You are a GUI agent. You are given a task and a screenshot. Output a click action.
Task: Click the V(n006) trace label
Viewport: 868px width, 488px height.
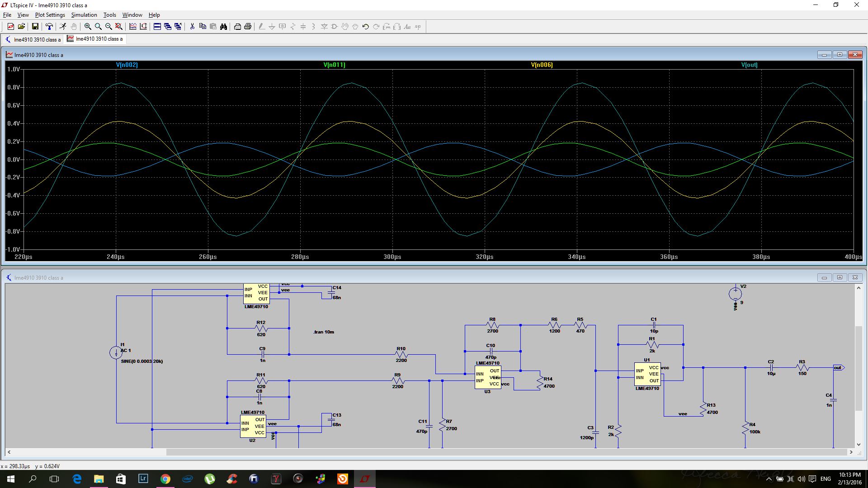542,65
